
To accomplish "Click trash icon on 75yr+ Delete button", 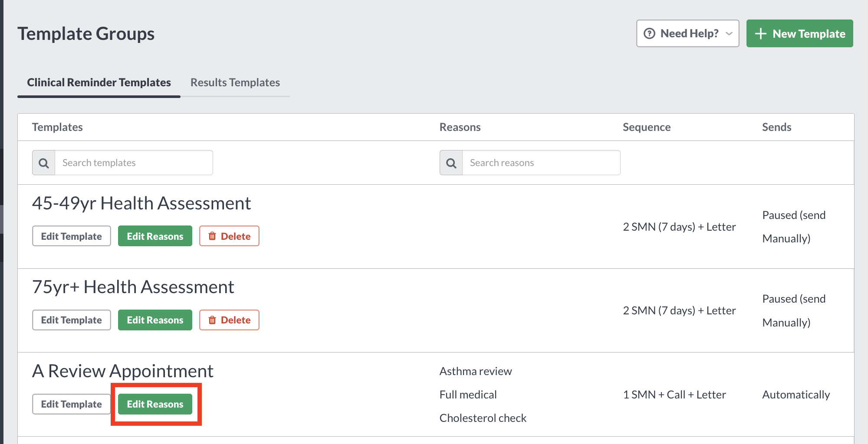I will [x=213, y=320].
